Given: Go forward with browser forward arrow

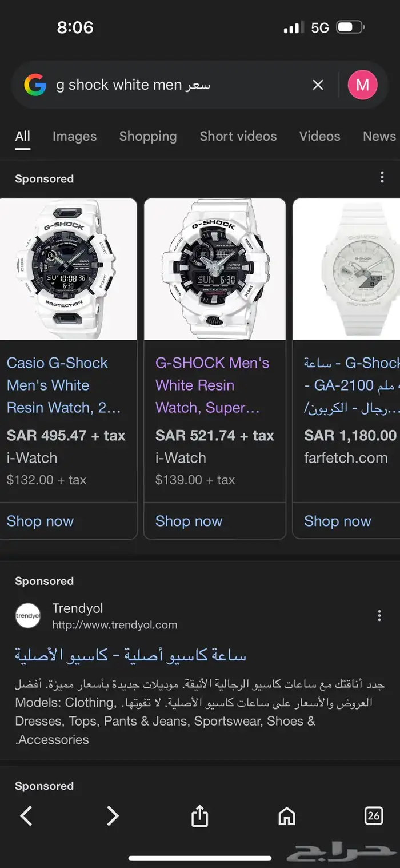Looking at the screenshot, I should 113,816.
